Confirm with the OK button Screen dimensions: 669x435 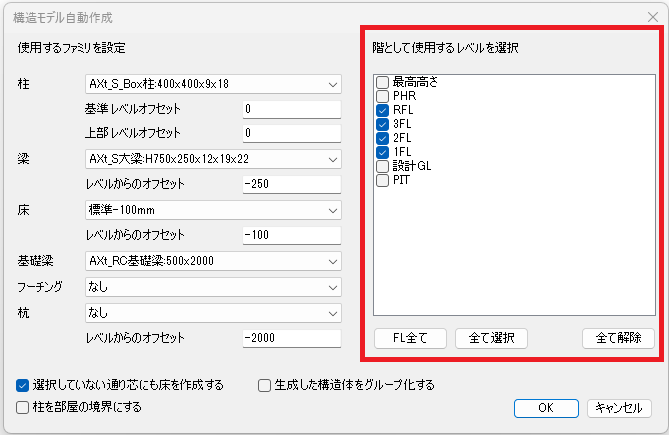click(x=546, y=408)
